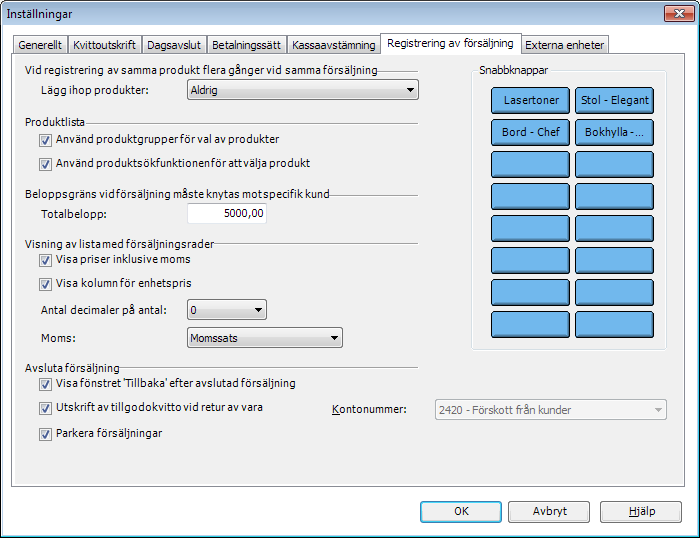Go to the Dagsavslut tab
700x538 pixels.
click(174, 45)
